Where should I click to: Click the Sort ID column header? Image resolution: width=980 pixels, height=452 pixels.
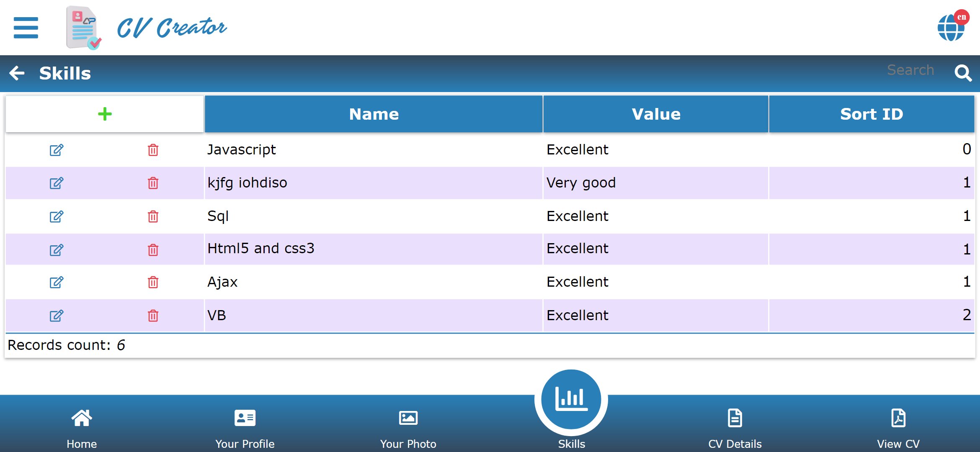point(871,114)
